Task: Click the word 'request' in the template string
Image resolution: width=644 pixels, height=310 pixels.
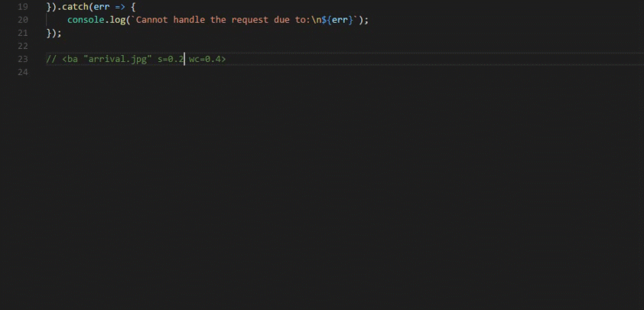Action: [x=249, y=20]
